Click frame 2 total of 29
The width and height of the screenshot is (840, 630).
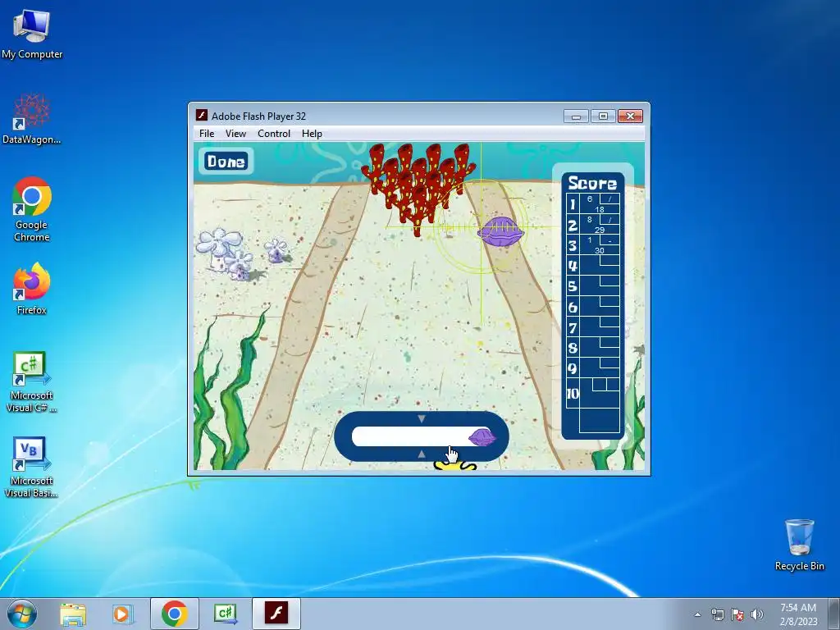[x=600, y=230]
